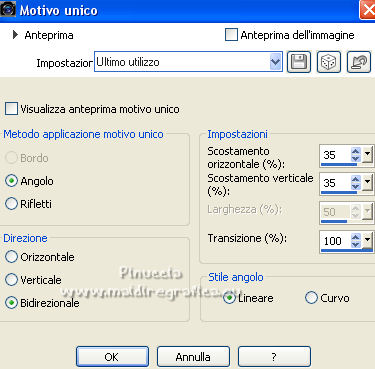Choose Verticale direction
Viewport: 375px width, 369px height.
[11, 280]
